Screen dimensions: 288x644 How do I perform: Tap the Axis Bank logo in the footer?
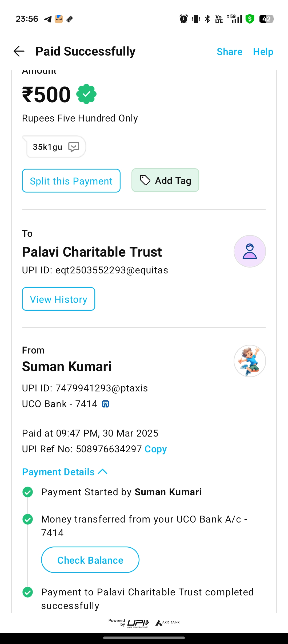tap(167, 623)
